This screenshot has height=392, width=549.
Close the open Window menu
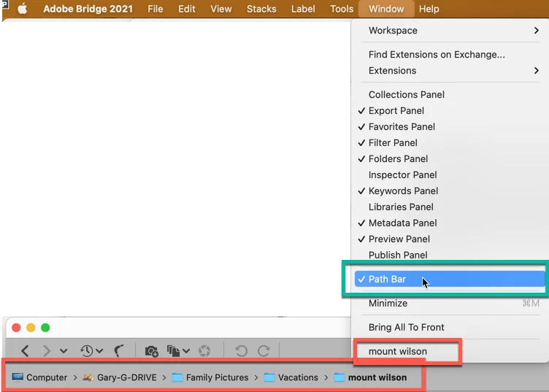click(x=386, y=9)
